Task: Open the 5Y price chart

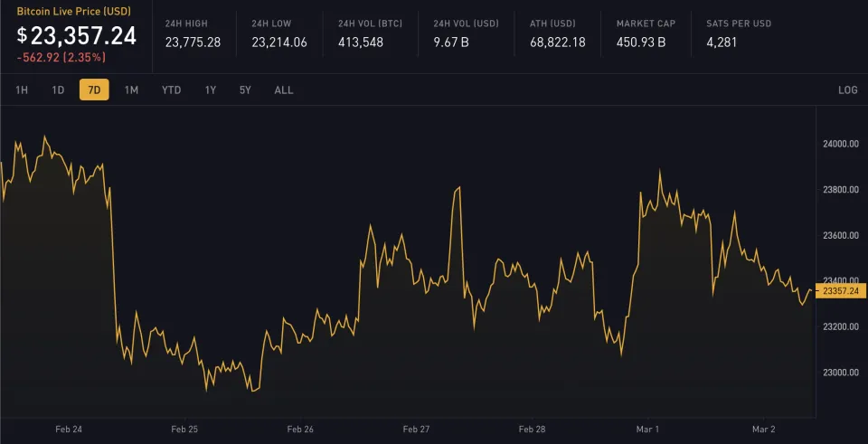Action: coord(245,90)
